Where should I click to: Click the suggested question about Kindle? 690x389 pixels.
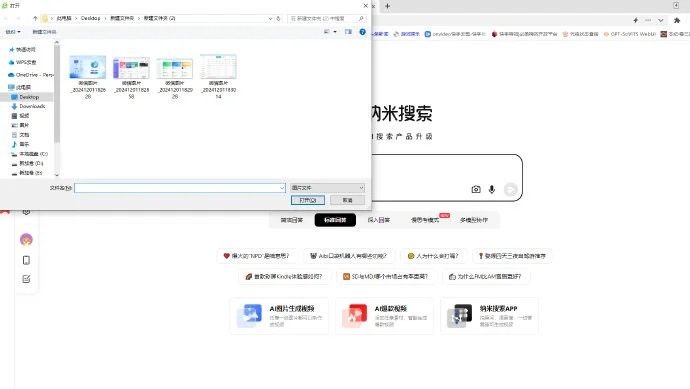(284, 277)
